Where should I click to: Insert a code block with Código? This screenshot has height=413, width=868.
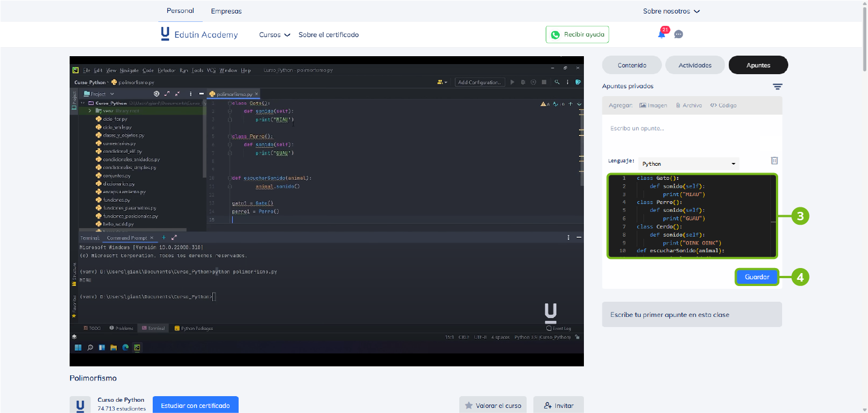pos(723,106)
